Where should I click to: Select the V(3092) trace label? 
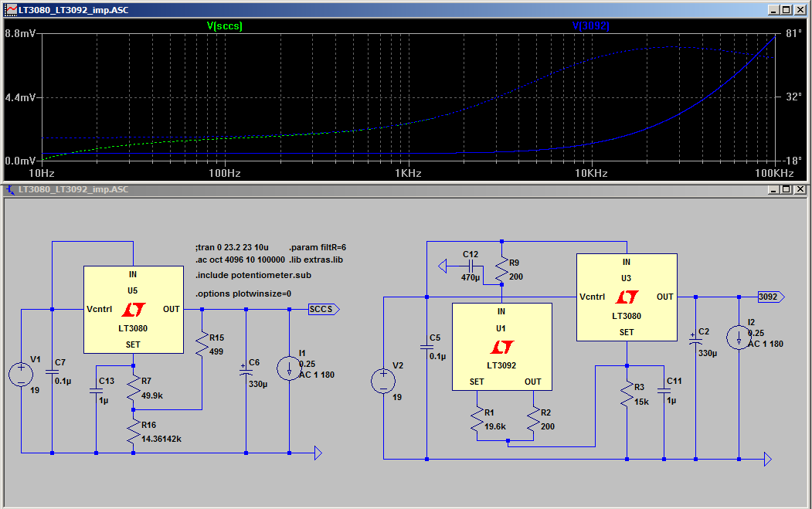[590, 26]
